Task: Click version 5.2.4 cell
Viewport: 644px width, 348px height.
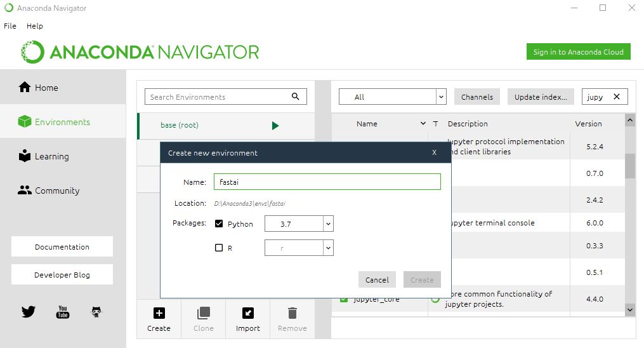Action: tap(595, 146)
